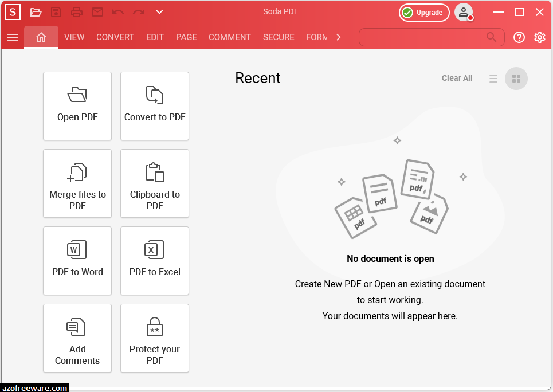553x392 pixels.
Task: Open the Add Comments tool
Action: tap(77, 338)
